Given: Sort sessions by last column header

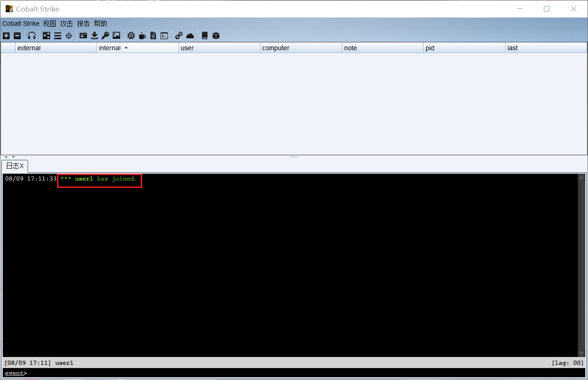Looking at the screenshot, I should click(546, 48).
